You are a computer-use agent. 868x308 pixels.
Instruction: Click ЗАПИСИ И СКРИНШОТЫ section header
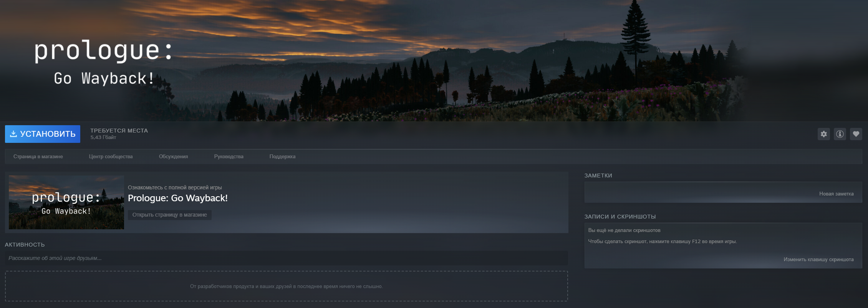pyautogui.click(x=620, y=217)
